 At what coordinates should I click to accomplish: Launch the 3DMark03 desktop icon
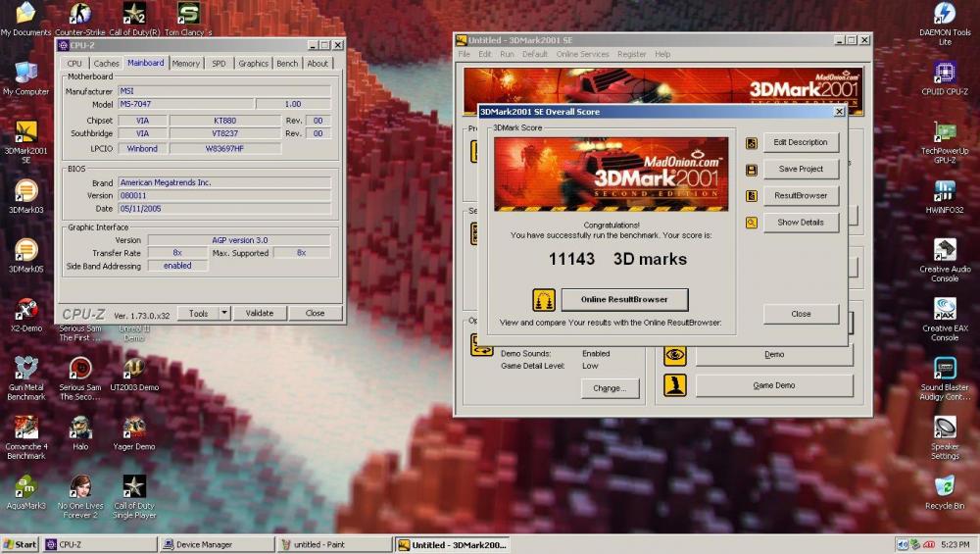(26, 191)
